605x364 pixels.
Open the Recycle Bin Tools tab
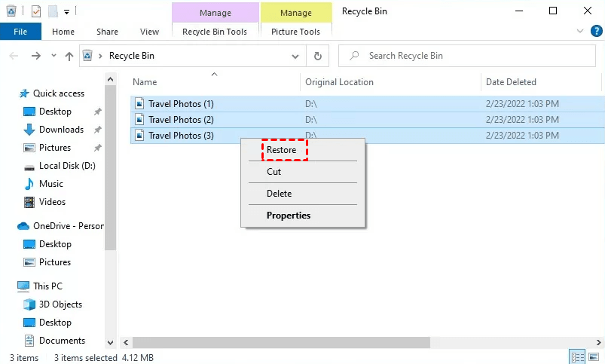pos(215,32)
